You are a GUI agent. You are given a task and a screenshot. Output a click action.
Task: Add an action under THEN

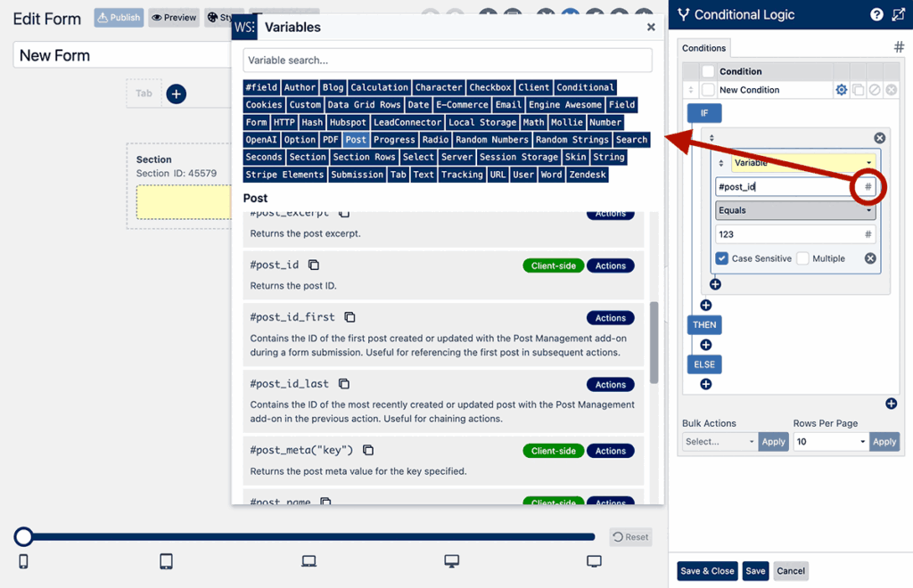[x=706, y=345]
